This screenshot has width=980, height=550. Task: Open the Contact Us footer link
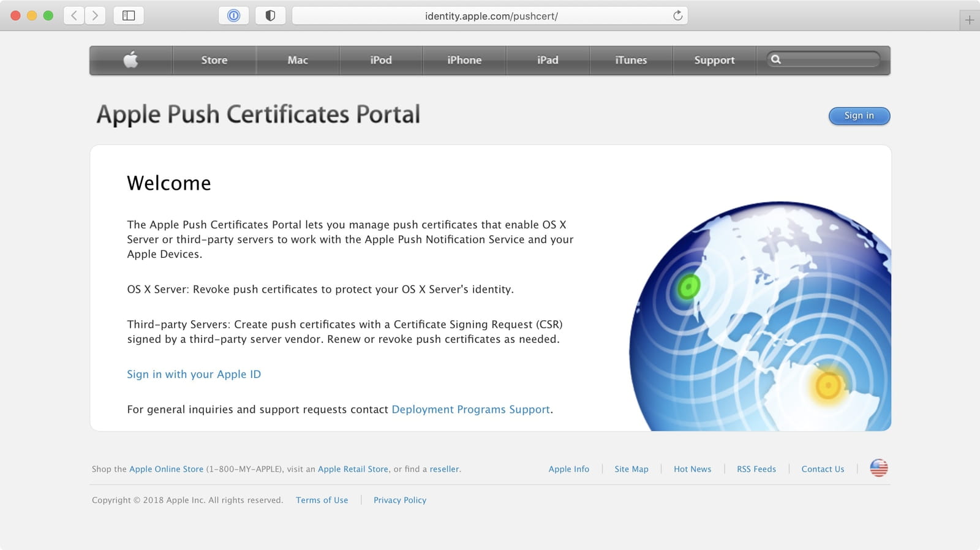coord(823,469)
